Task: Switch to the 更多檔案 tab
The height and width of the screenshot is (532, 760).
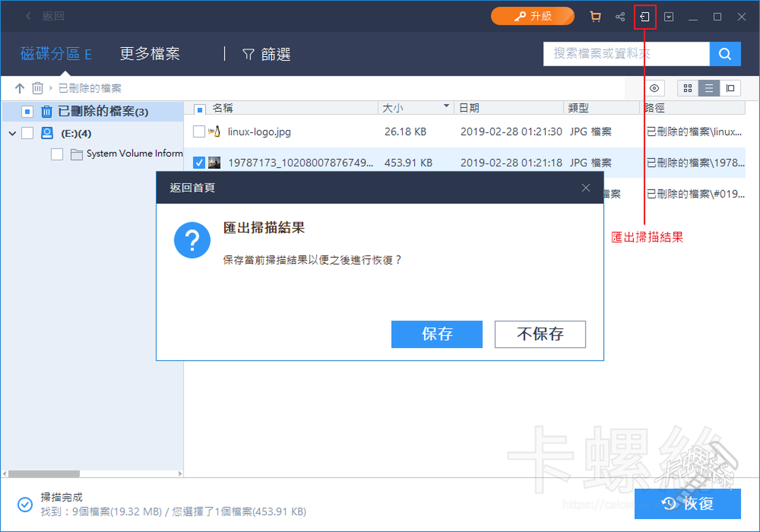Action: pyautogui.click(x=150, y=54)
